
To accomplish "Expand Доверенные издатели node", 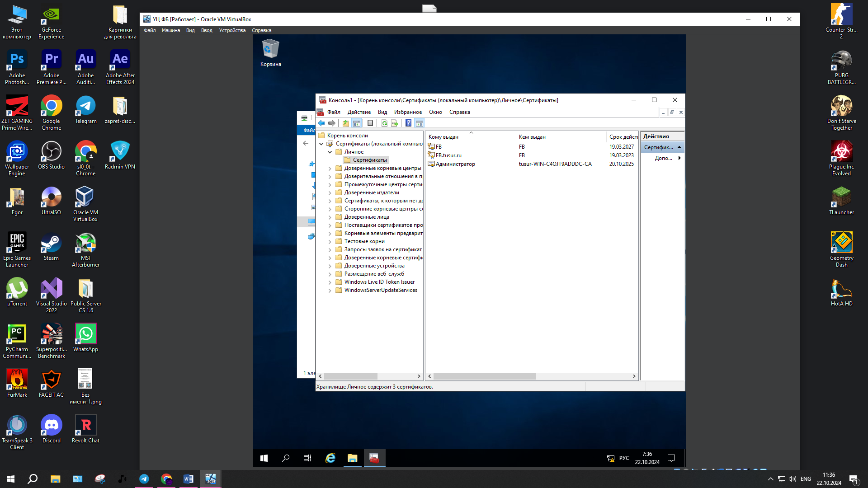I will pyautogui.click(x=330, y=192).
